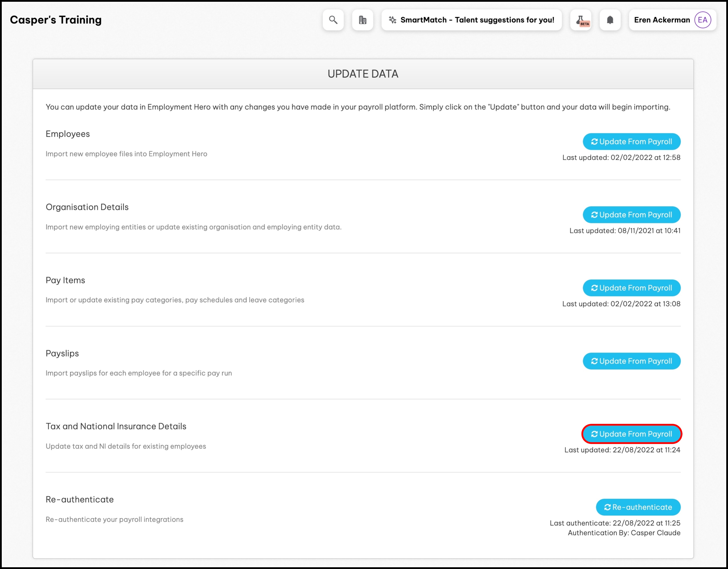The height and width of the screenshot is (569, 728).
Task: Open the organisation building icon
Action: click(x=362, y=20)
